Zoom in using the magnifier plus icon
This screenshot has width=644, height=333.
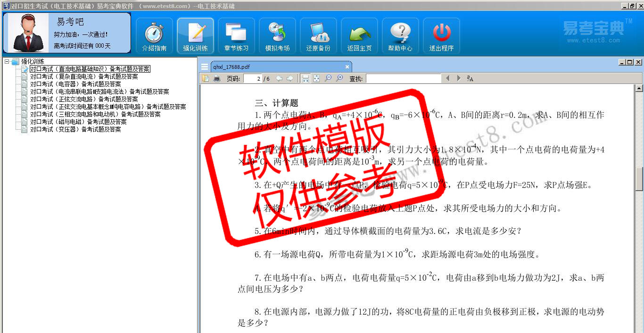(339, 78)
